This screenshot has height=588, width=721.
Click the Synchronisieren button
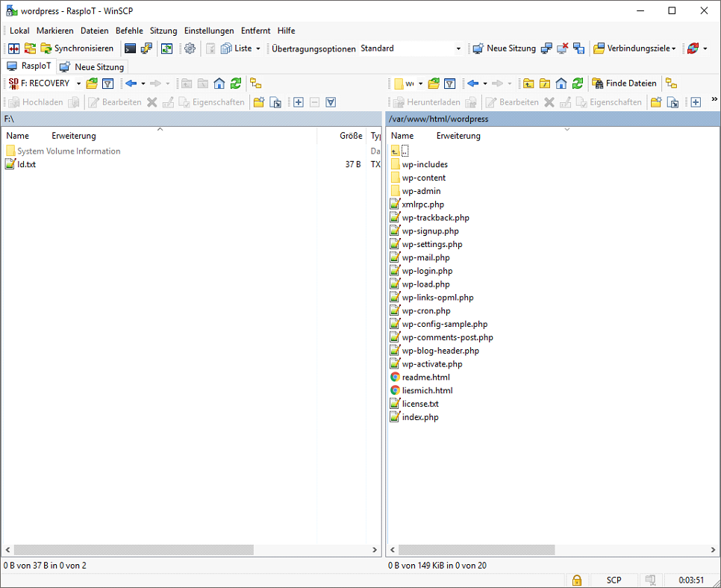(x=77, y=49)
